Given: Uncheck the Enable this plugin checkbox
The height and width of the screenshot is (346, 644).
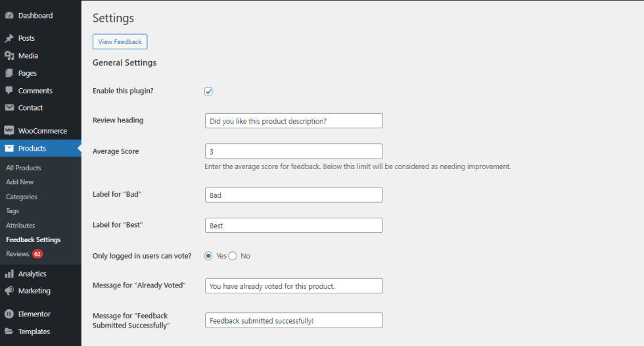Looking at the screenshot, I should [208, 91].
